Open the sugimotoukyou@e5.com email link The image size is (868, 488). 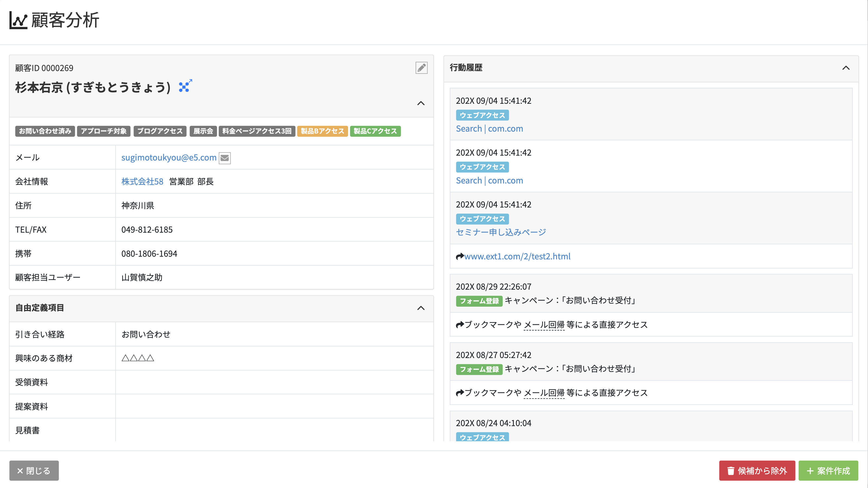(x=169, y=158)
